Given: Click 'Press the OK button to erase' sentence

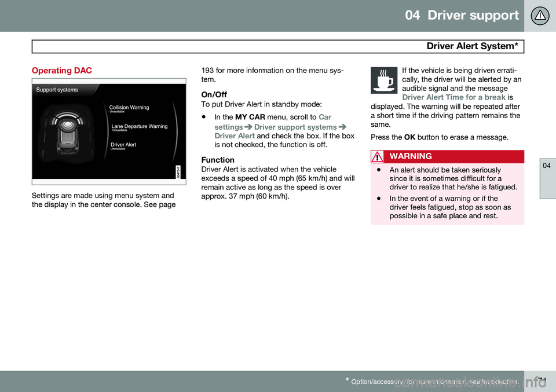Looking at the screenshot, I should point(440,137).
